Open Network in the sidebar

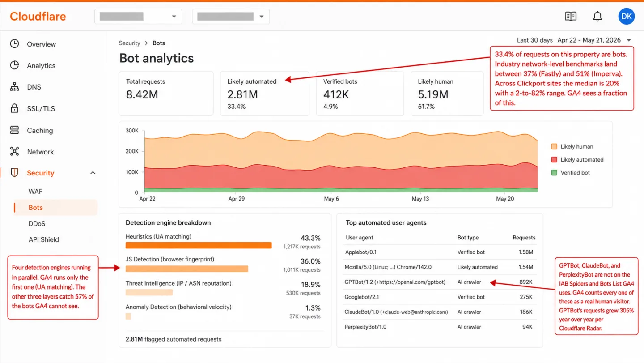[x=40, y=152]
